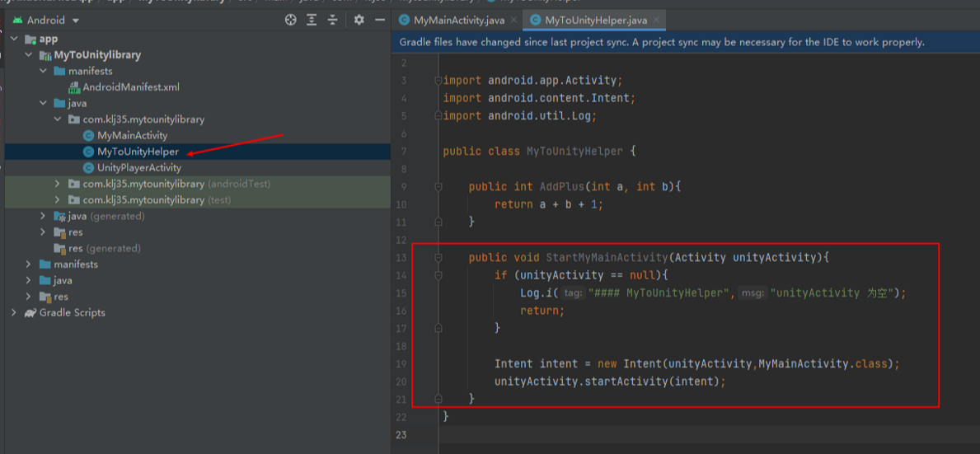This screenshot has width=980, height=454.
Task: Close the MyMainActivity.java tab
Action: (x=513, y=21)
